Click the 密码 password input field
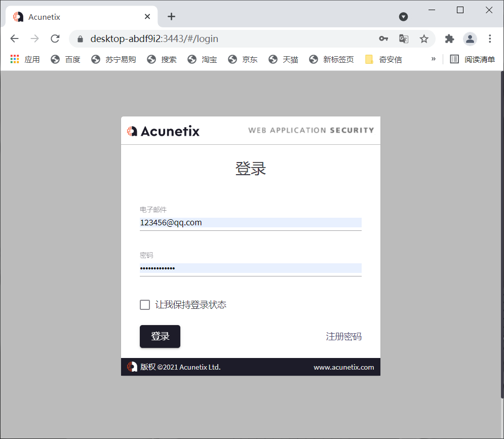This screenshot has height=439, width=504. tap(250, 268)
